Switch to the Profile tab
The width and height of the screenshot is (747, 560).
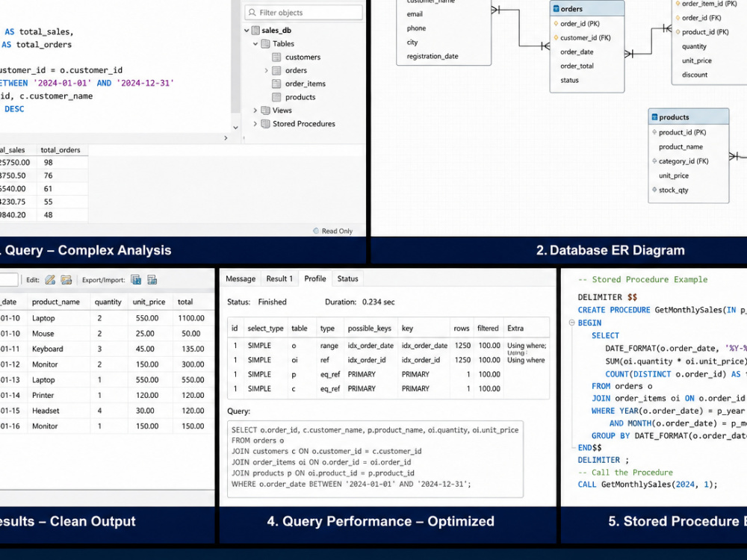pos(315,279)
